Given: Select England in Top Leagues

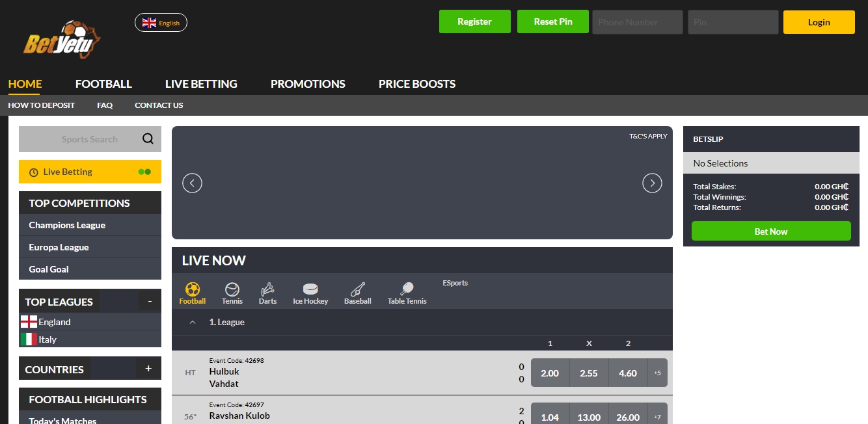Looking at the screenshot, I should coord(90,322).
